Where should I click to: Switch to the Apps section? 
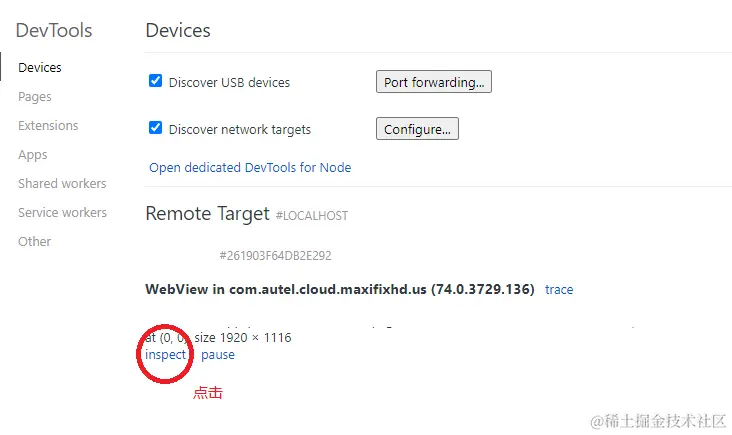[x=33, y=155]
